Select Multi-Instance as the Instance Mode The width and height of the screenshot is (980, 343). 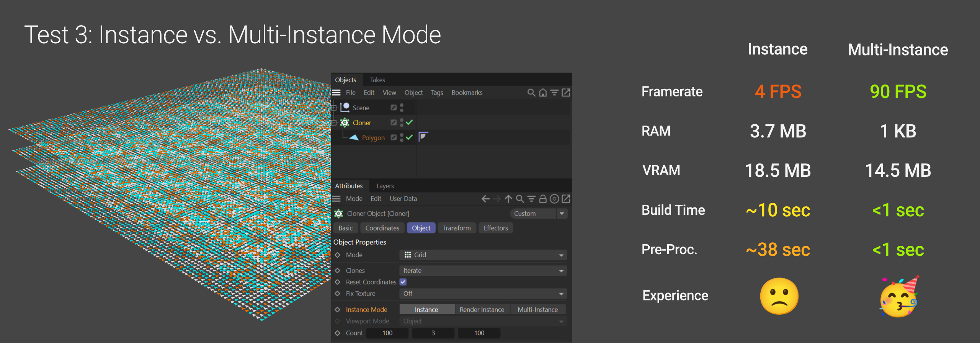[537, 310]
